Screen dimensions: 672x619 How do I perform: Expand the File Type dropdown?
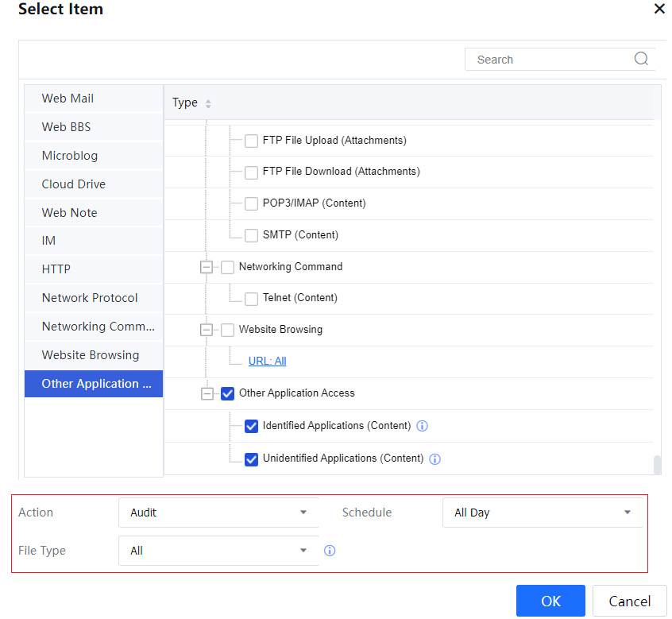pyautogui.click(x=218, y=551)
